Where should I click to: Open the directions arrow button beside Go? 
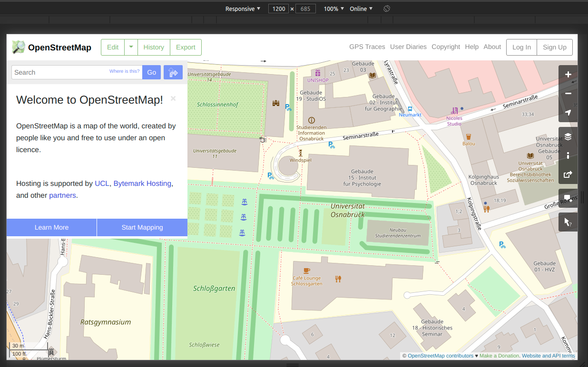pos(173,72)
